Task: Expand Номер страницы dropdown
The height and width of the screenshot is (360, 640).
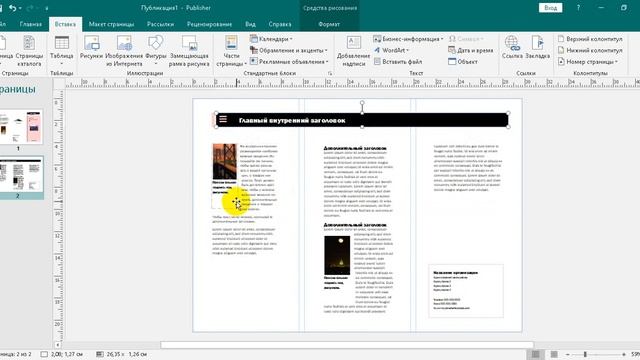Action: pos(588,62)
